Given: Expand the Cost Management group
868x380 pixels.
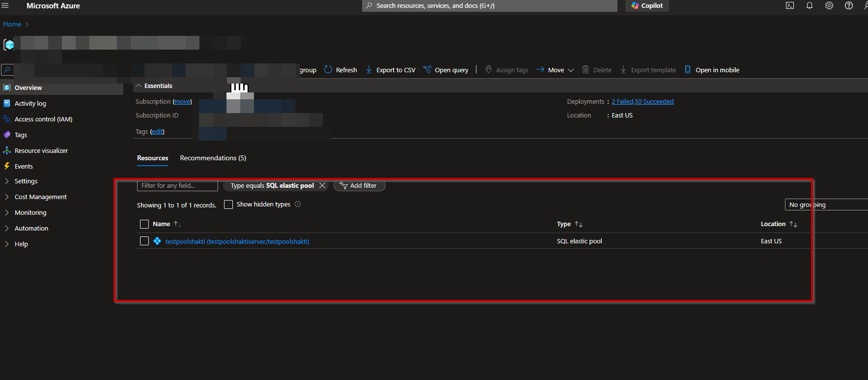Looking at the screenshot, I should [x=41, y=197].
